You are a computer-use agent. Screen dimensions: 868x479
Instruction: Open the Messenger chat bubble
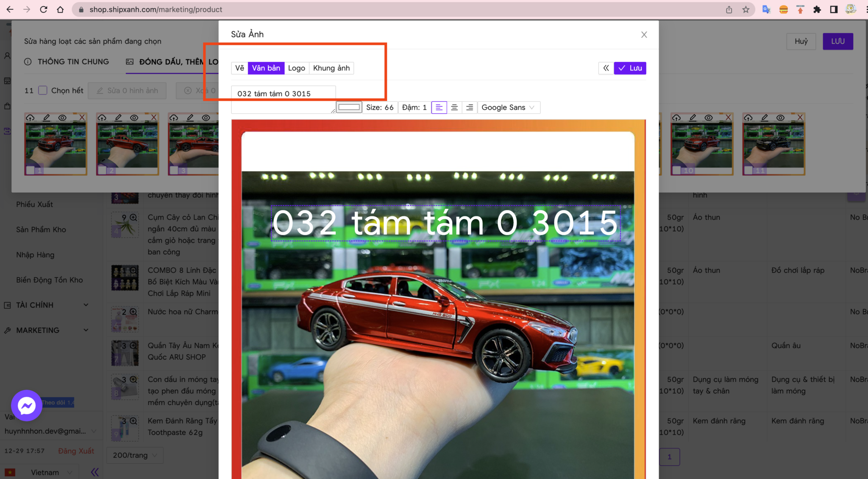[27, 406]
